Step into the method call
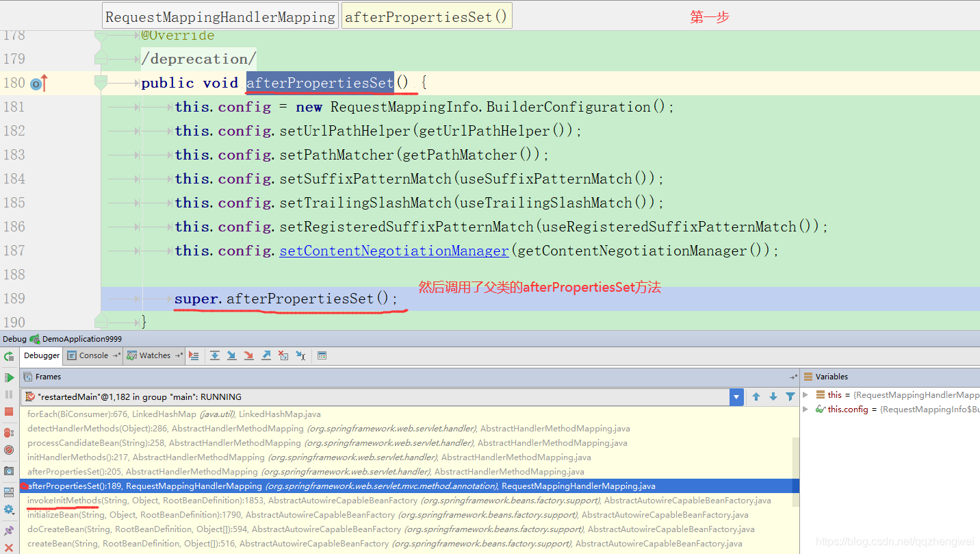 [231, 355]
